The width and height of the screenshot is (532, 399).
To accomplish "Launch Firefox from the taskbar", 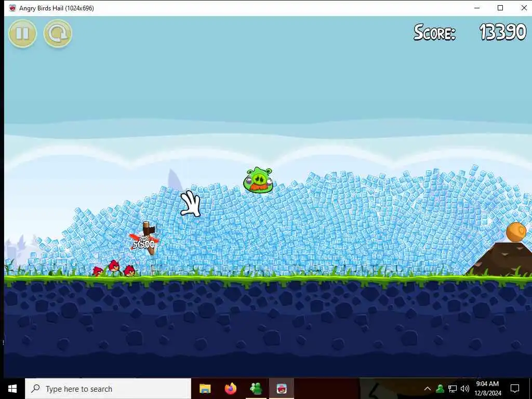I will coord(231,389).
